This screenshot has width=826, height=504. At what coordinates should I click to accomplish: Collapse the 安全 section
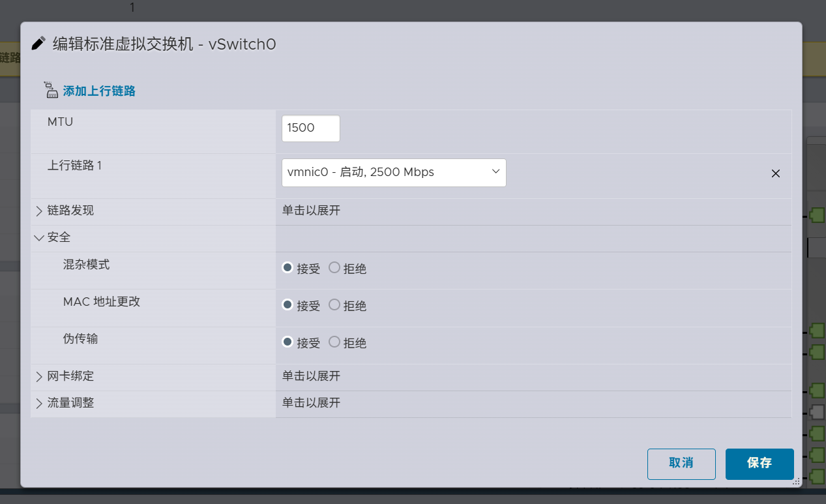click(x=39, y=237)
